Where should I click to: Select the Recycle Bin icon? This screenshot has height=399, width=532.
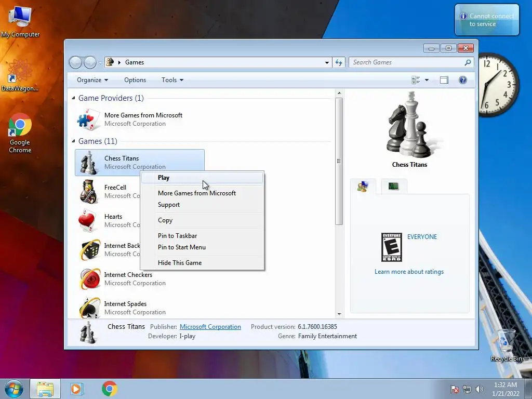click(x=506, y=345)
